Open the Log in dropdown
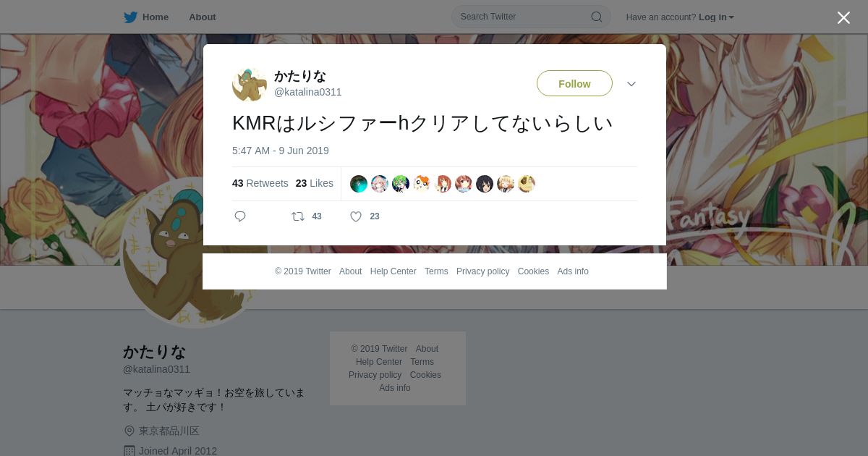Screen dimensions: 868x456 (716, 17)
